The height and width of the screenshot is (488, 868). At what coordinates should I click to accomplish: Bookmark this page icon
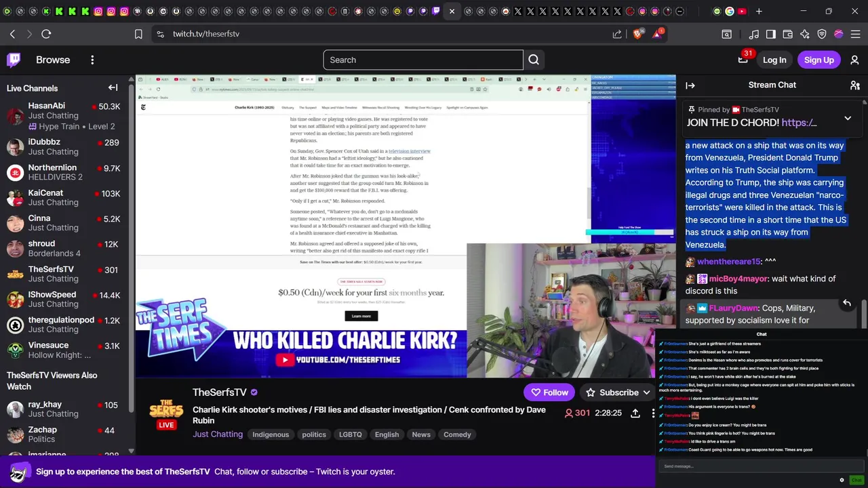click(138, 34)
